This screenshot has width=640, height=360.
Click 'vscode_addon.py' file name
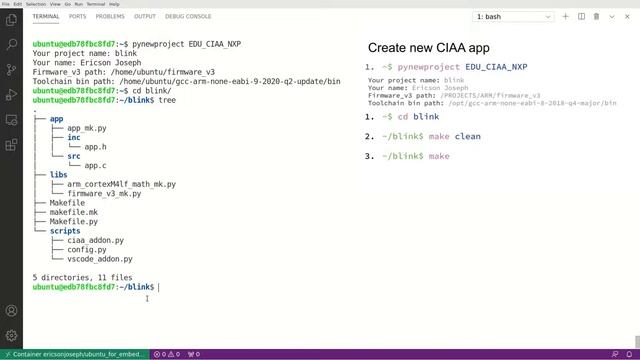click(100, 259)
